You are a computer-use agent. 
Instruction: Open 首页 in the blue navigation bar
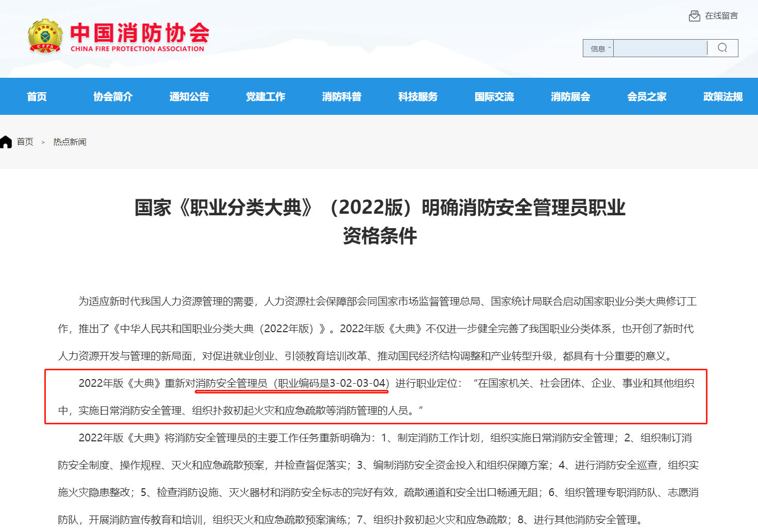pyautogui.click(x=37, y=96)
